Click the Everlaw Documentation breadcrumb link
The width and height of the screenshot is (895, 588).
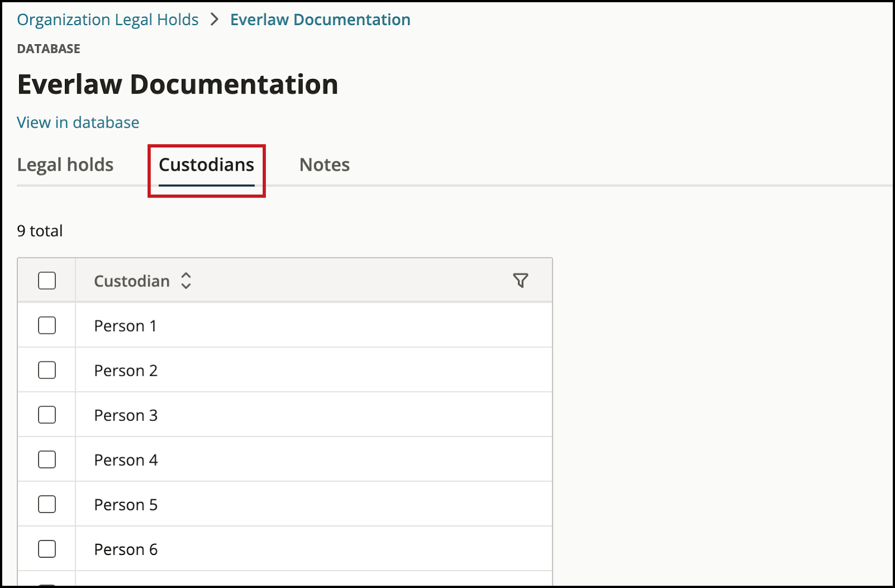[x=321, y=20]
